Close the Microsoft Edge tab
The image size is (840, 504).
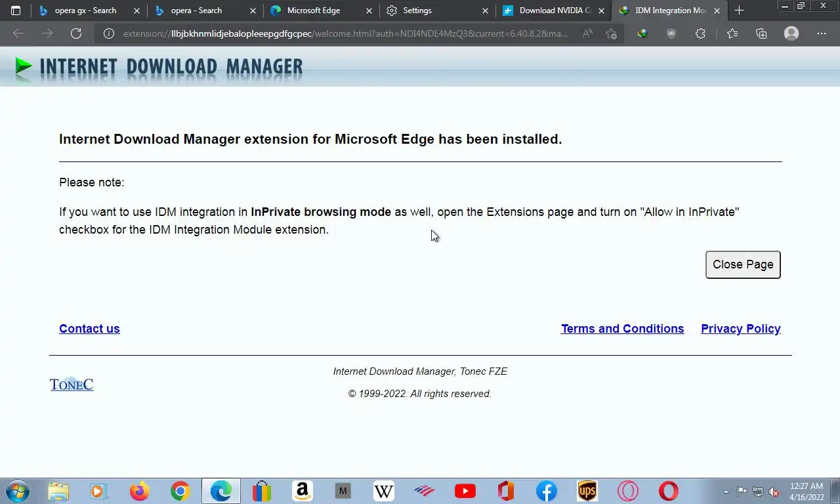[x=369, y=10]
